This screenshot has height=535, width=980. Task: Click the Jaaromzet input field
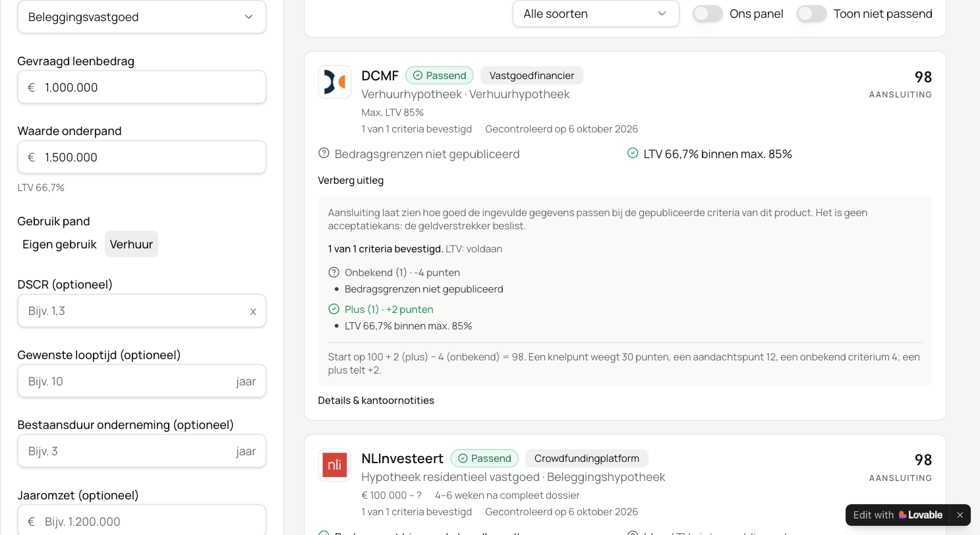click(x=142, y=521)
